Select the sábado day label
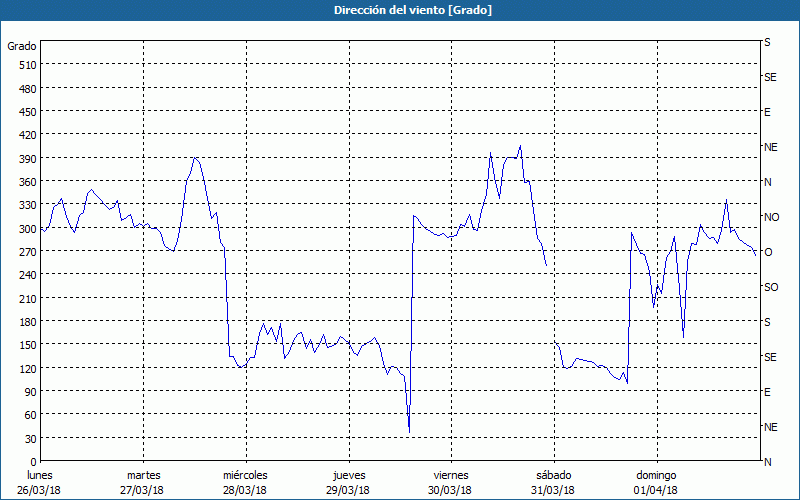Image resolution: width=800 pixels, height=500 pixels. [553, 475]
